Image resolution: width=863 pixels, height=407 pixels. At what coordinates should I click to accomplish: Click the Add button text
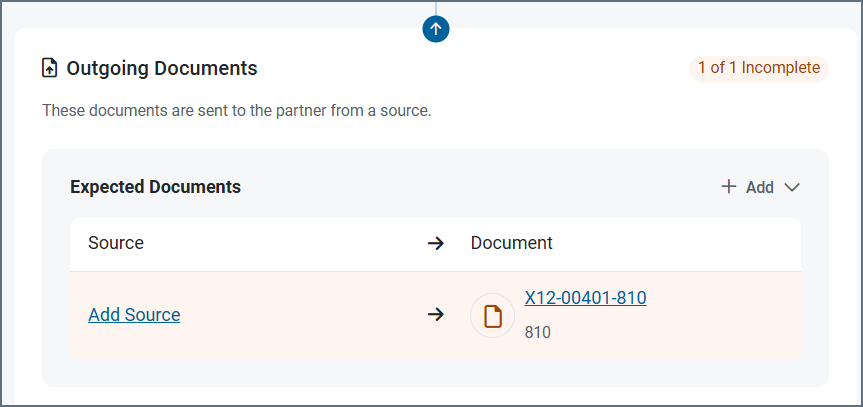click(759, 187)
